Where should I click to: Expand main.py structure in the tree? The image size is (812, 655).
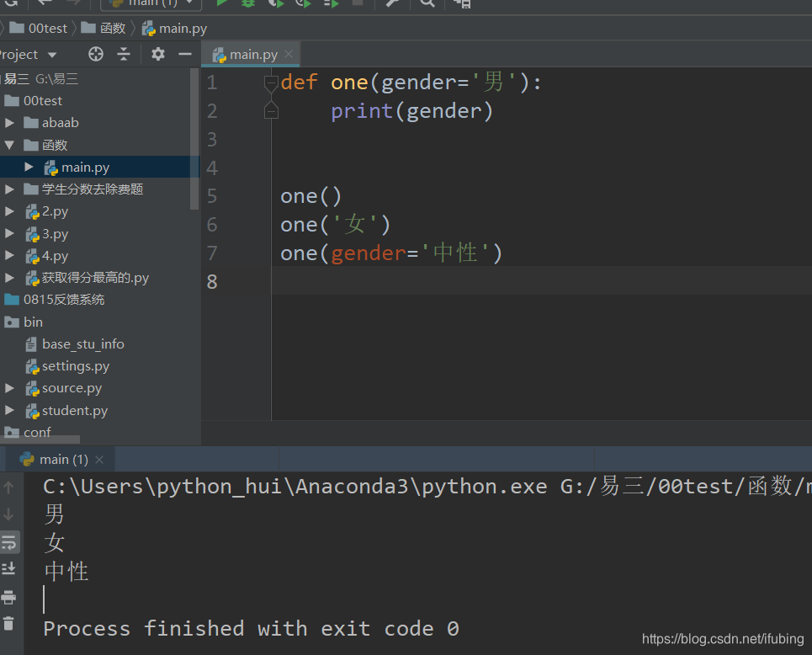29,167
